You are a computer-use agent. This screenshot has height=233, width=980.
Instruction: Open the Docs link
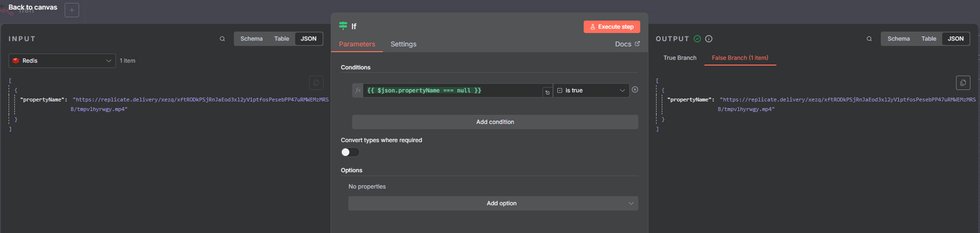coord(627,44)
